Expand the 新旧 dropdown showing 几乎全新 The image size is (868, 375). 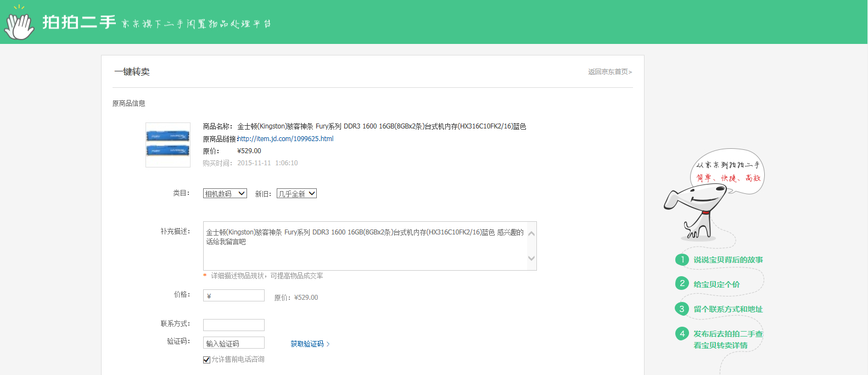296,193
